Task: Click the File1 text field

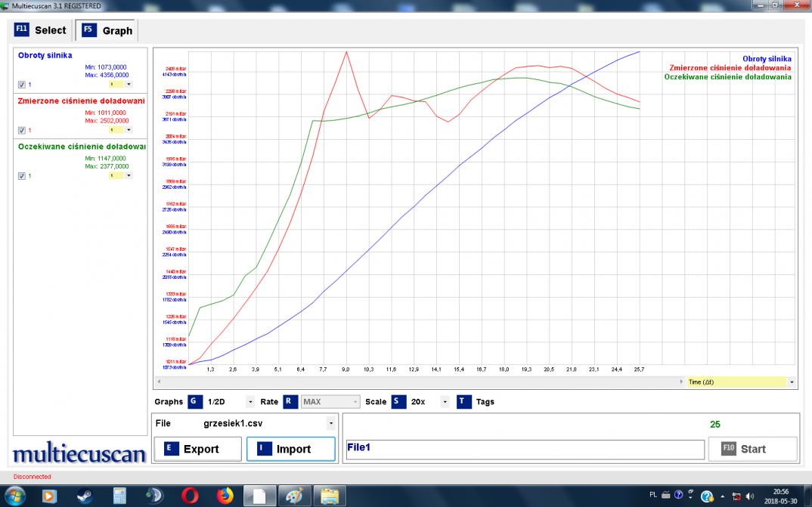Action: [x=522, y=449]
